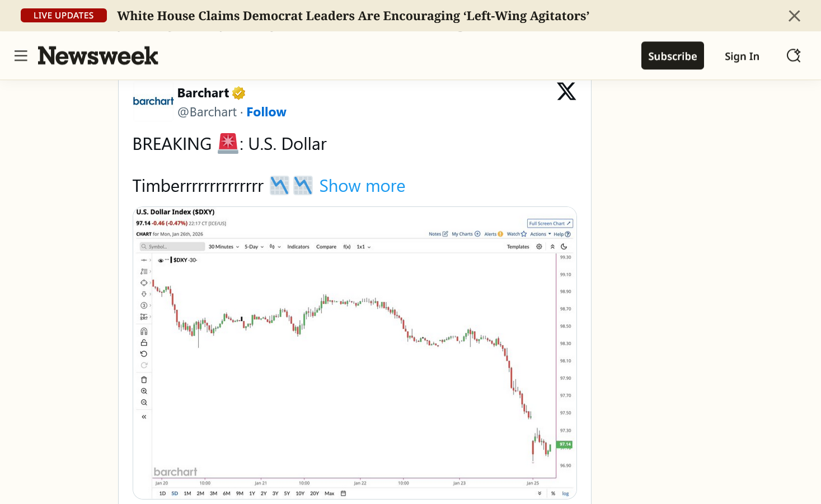
Task: Open the 1x1 chart layout dropdown
Action: tap(364, 247)
